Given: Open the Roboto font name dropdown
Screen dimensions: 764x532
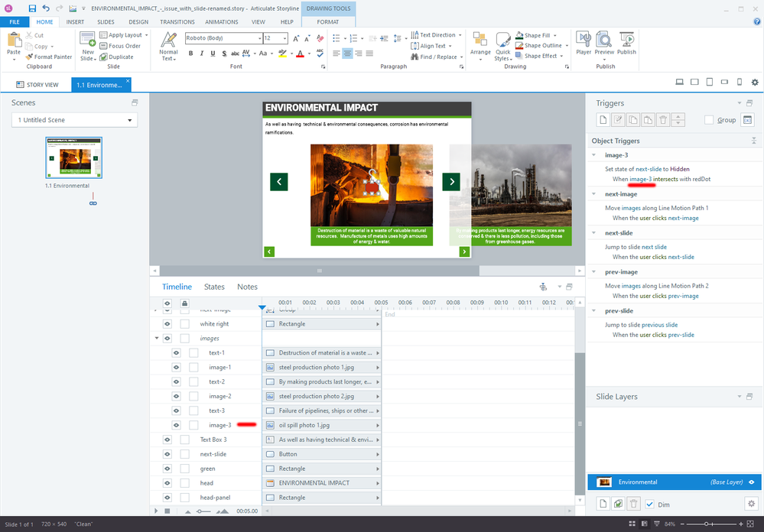Looking at the screenshot, I should point(259,38).
